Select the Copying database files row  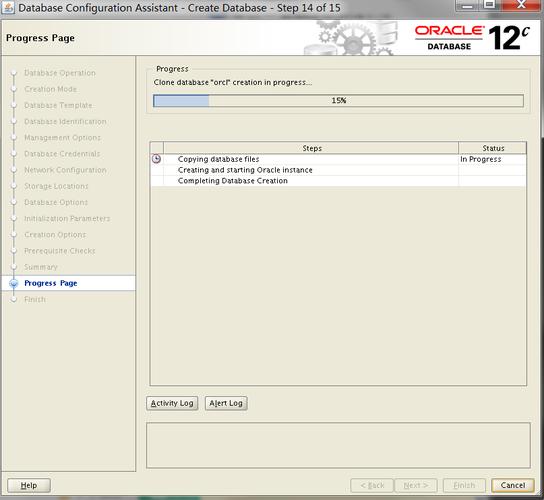338,159
